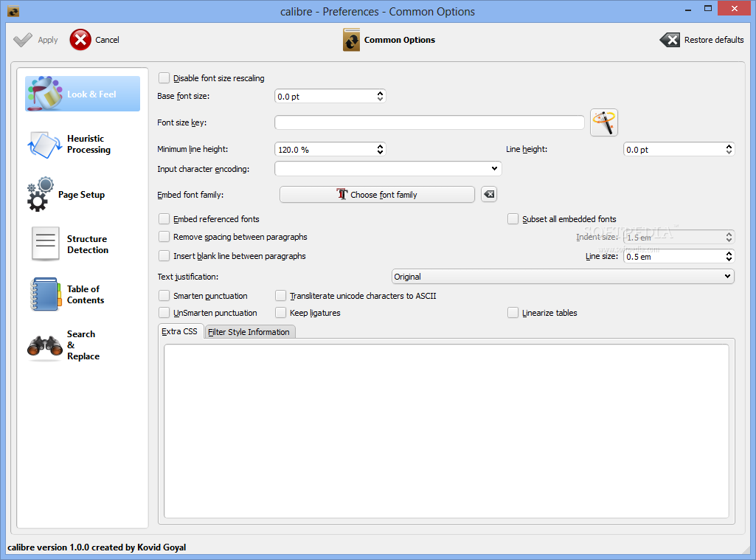Select the Search & Replace section label
Screen dimensions: 756x560
(x=83, y=345)
